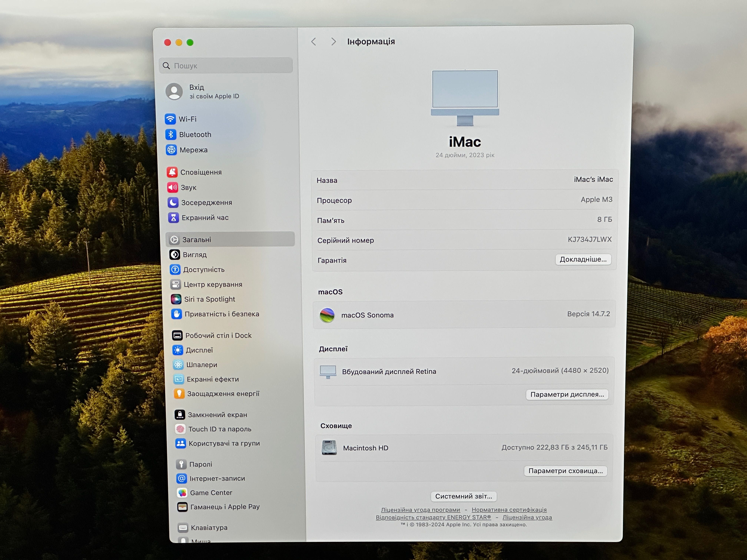Image resolution: width=747 pixels, height=560 pixels.
Task: Open Користувачі та групи icon
Action: (x=181, y=443)
